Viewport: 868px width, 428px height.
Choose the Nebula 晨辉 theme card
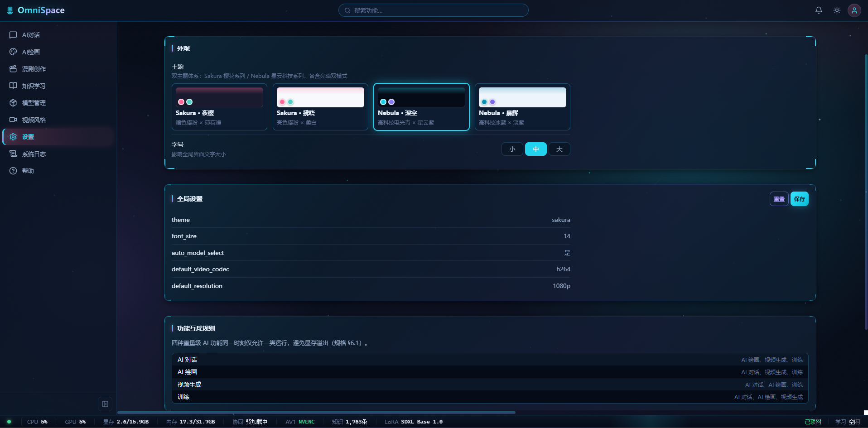(522, 107)
